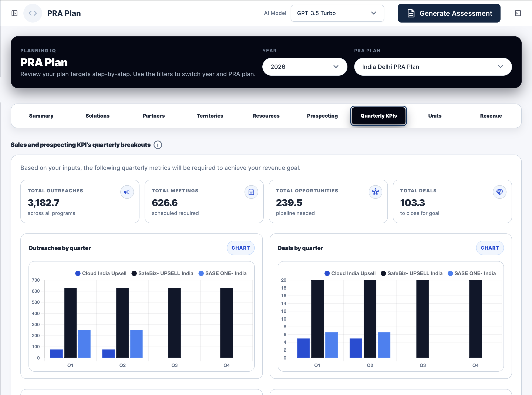Viewport: 532px width, 395px height.
Task: Expand the Year 2026 dropdown
Action: point(305,67)
